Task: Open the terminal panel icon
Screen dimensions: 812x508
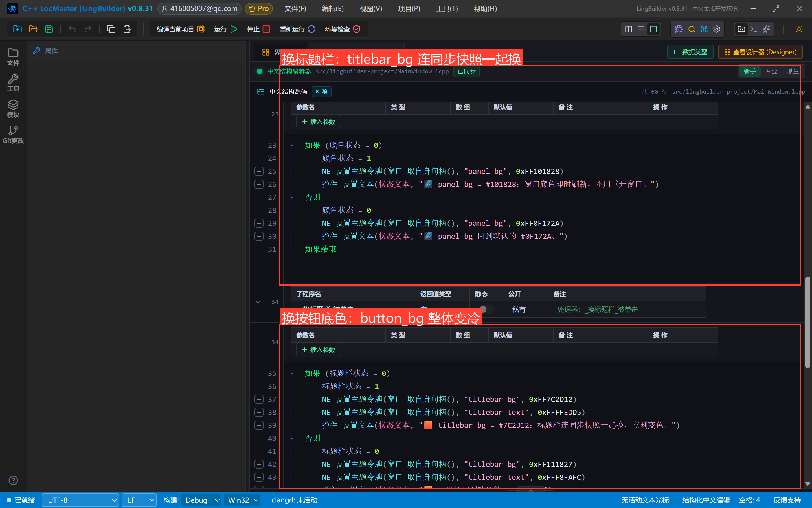Action: point(754,29)
